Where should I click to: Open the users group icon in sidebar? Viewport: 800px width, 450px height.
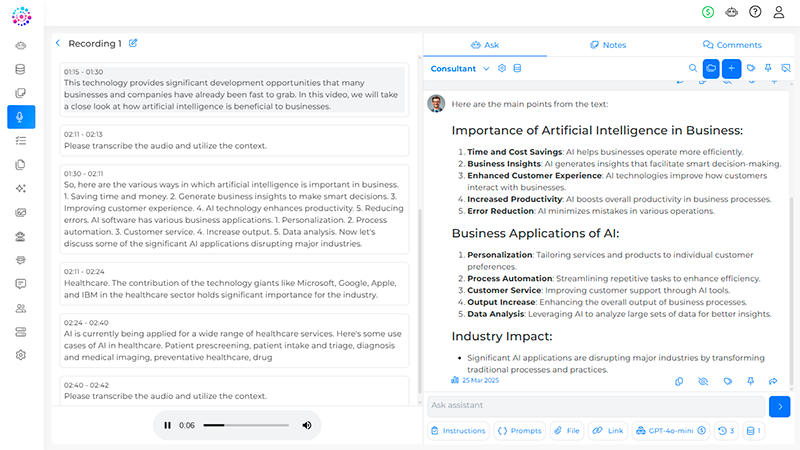coord(20,308)
